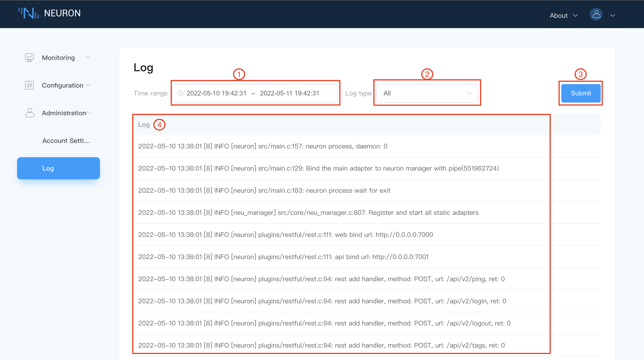Open the Administration sidebar menu
This screenshot has width=644, height=360.
click(x=58, y=113)
